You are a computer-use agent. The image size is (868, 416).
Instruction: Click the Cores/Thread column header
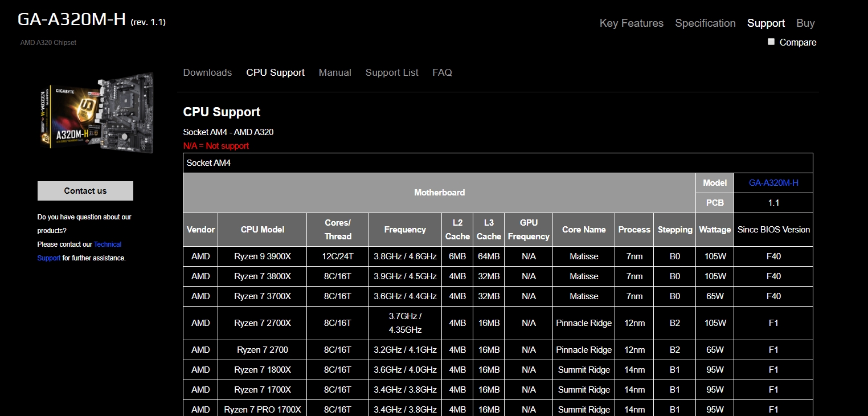(x=338, y=230)
